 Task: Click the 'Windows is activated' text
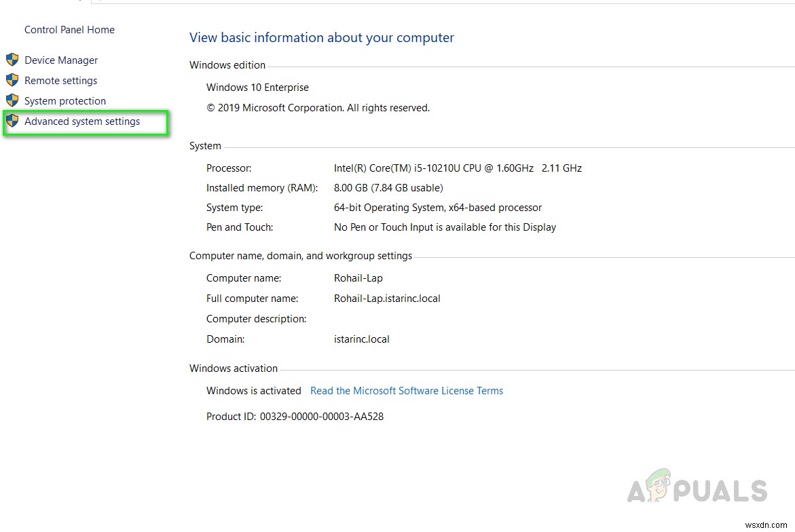click(253, 391)
